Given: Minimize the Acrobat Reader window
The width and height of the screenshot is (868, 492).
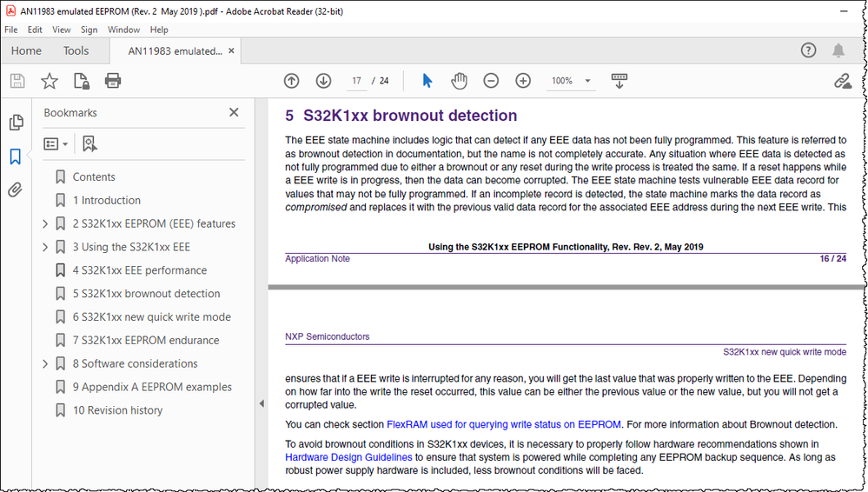Looking at the screenshot, I should [x=844, y=11].
